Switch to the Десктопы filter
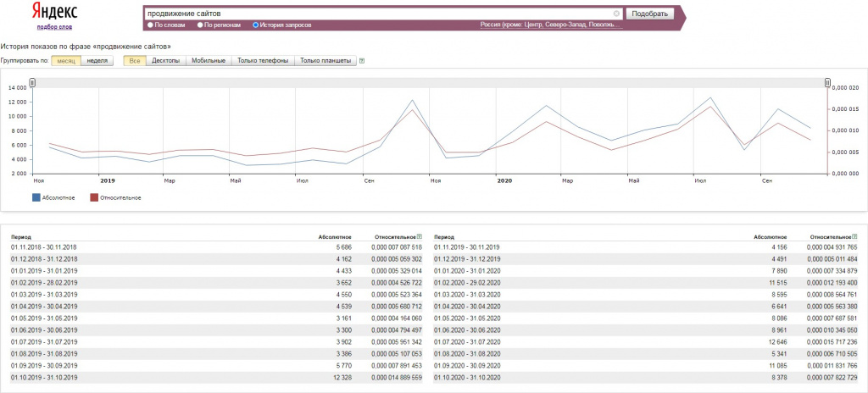The height and width of the screenshot is (393, 868). (x=165, y=61)
